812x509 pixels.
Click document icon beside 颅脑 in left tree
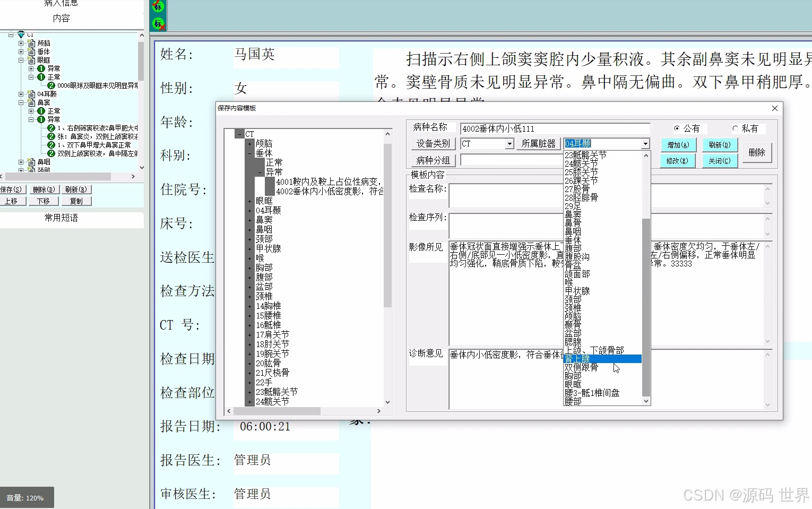tap(32, 43)
